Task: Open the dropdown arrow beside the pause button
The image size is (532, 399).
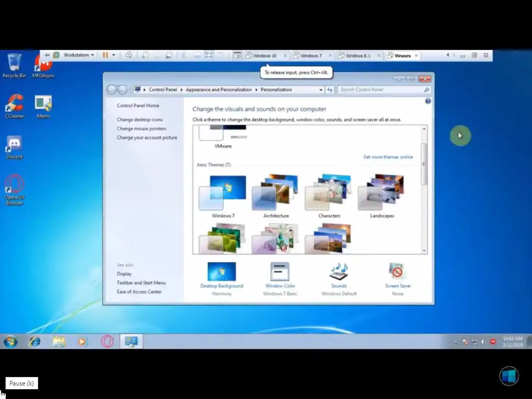Action: [x=114, y=55]
